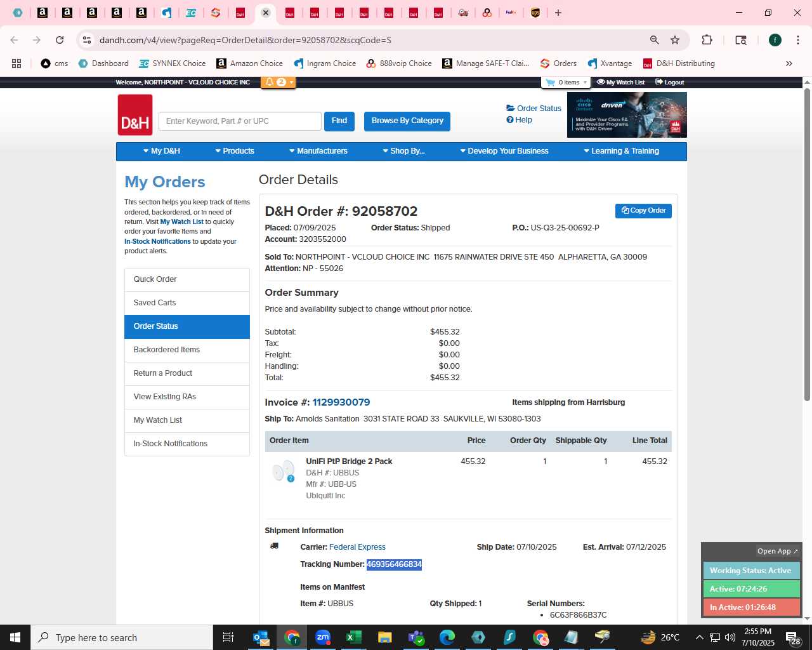Open Outlook from the taskbar

pos(261,637)
